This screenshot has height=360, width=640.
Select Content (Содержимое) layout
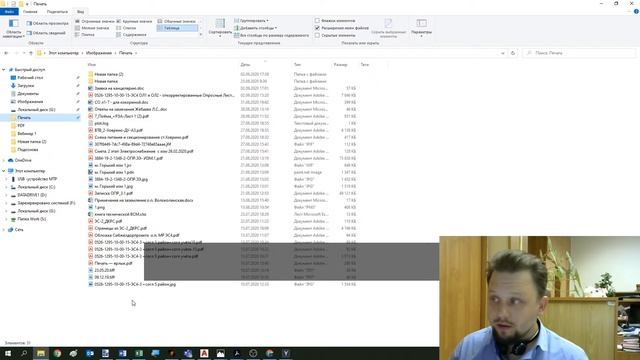(131, 35)
